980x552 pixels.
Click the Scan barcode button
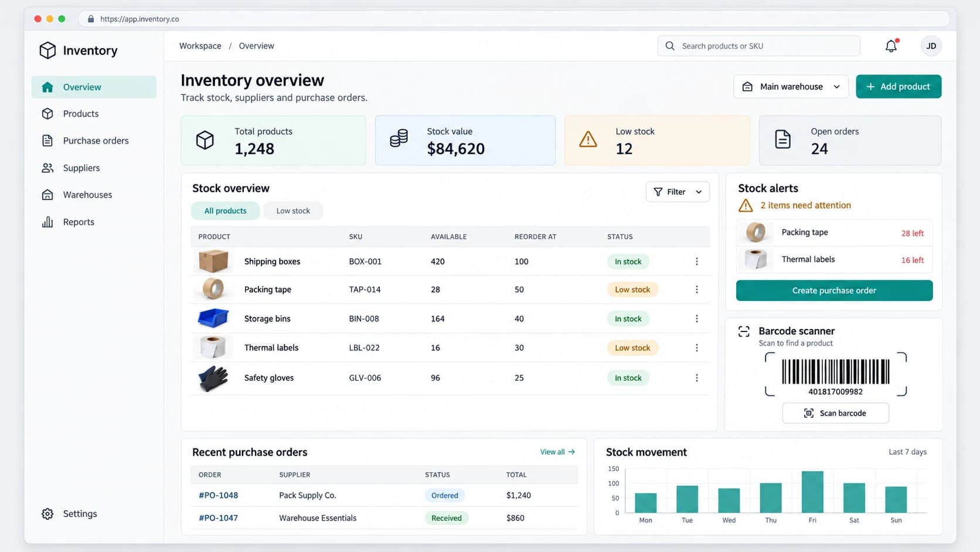(835, 413)
